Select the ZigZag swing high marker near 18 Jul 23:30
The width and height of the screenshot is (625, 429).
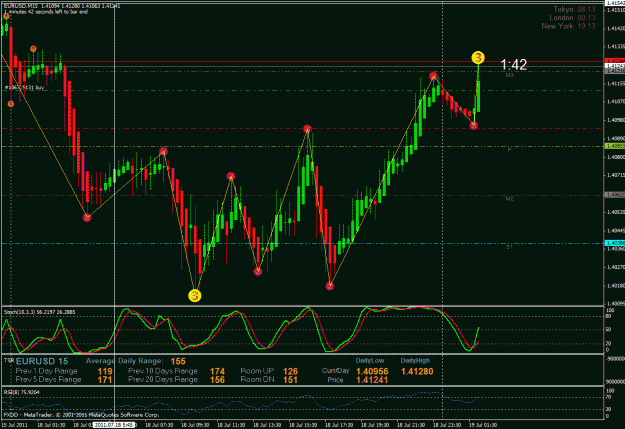pos(434,76)
